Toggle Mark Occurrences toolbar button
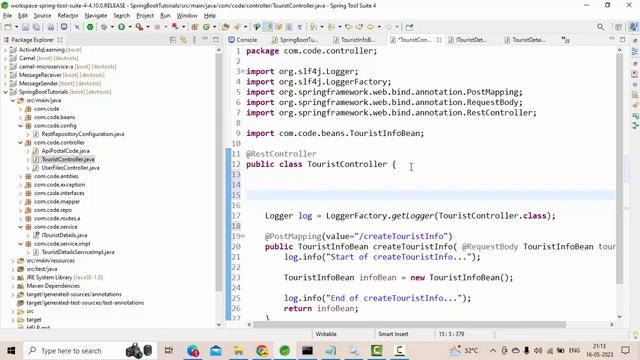Image resolution: width=640 pixels, height=360 pixels. coord(268,27)
